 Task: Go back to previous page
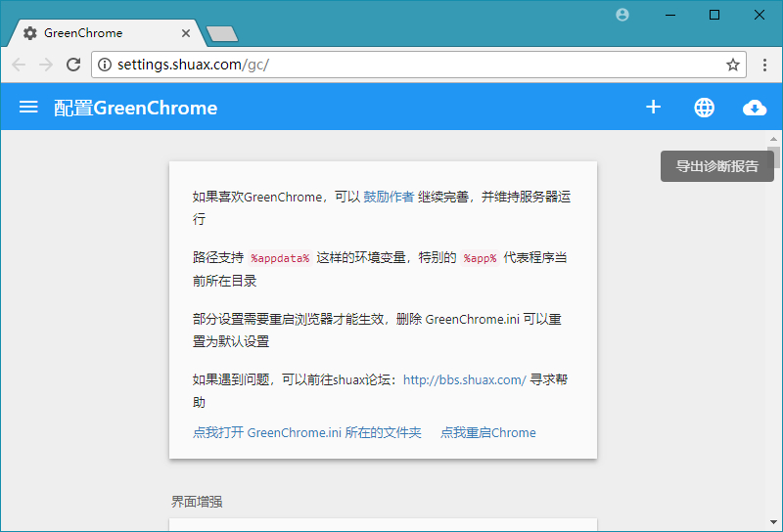(19, 65)
